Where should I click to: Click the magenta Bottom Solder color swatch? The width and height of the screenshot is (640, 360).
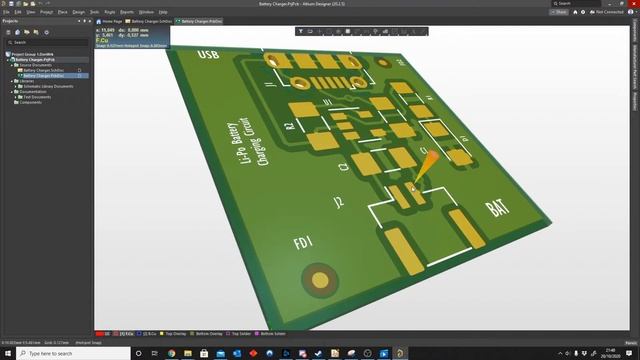(257, 334)
